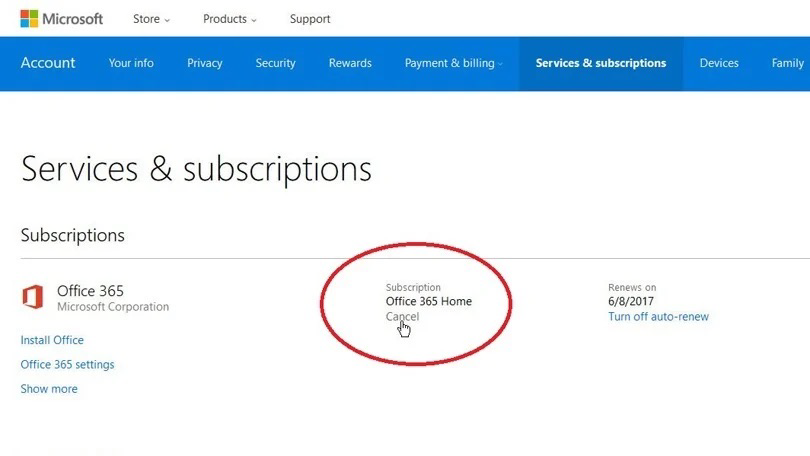Click the Office 365 product icon

coord(33,297)
